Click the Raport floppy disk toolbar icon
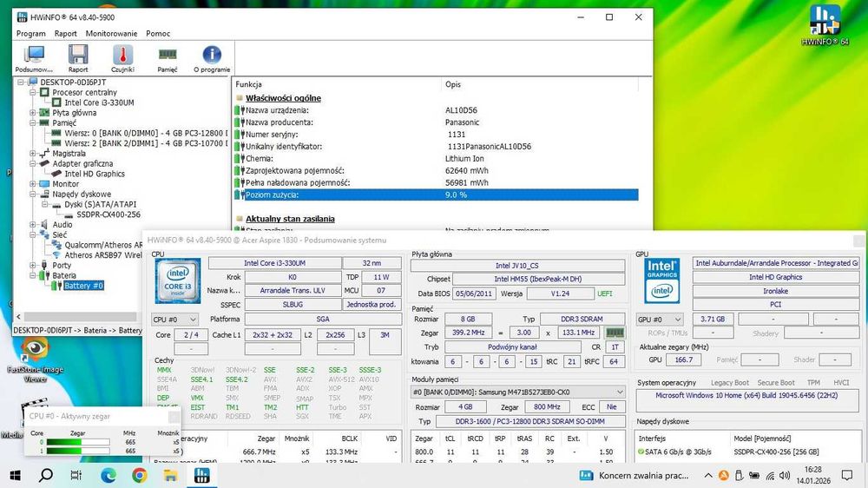The image size is (868, 488). 78,59
